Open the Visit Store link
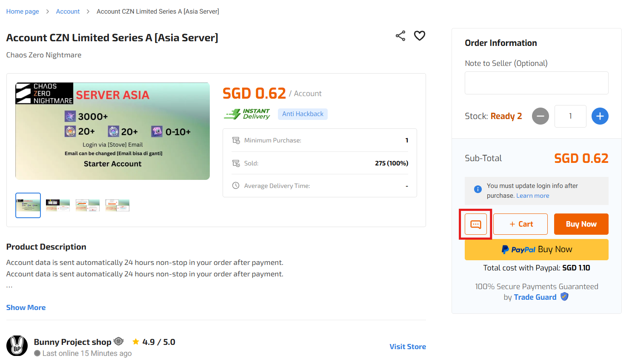The height and width of the screenshot is (364, 632). 408,347
